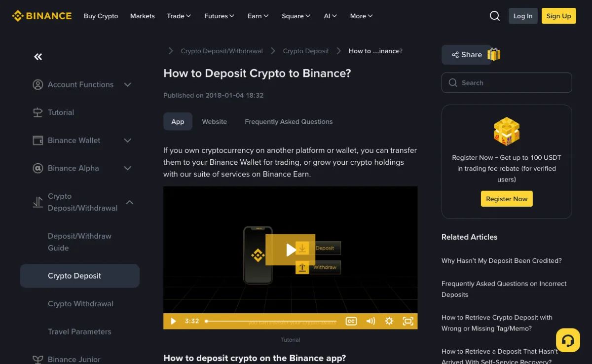This screenshot has width=592, height=364.
Task: Open the Futures dropdown menu
Action: tap(220, 16)
